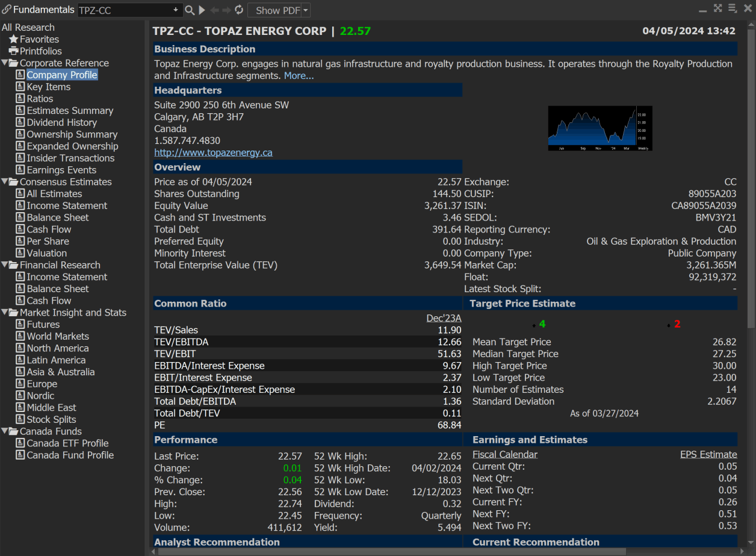
Task: Open the topazenergy.ca website link
Action: 213,152
